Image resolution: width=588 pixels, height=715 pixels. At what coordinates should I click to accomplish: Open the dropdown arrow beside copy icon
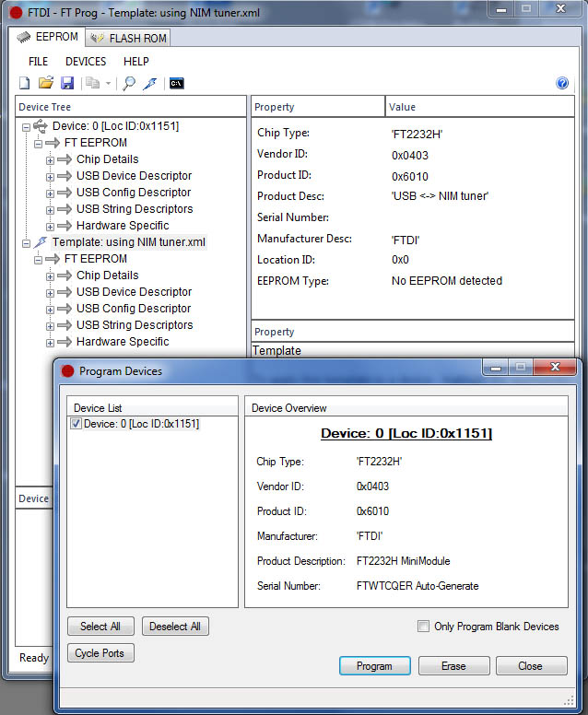[x=108, y=84]
